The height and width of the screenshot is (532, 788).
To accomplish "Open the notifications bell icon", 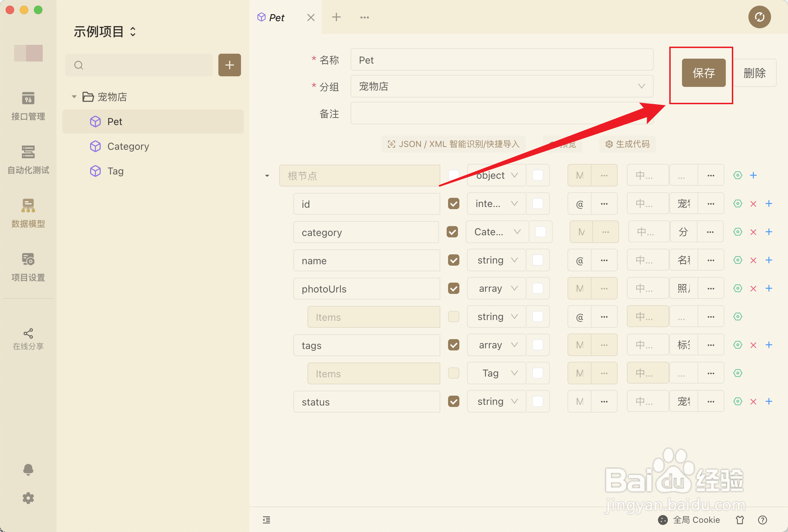I will coord(28,469).
